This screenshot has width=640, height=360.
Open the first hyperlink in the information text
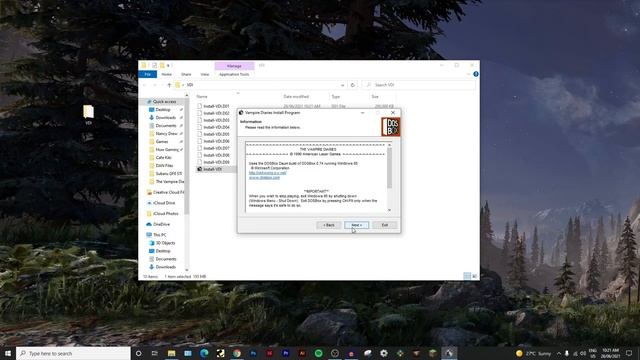pos(267,173)
